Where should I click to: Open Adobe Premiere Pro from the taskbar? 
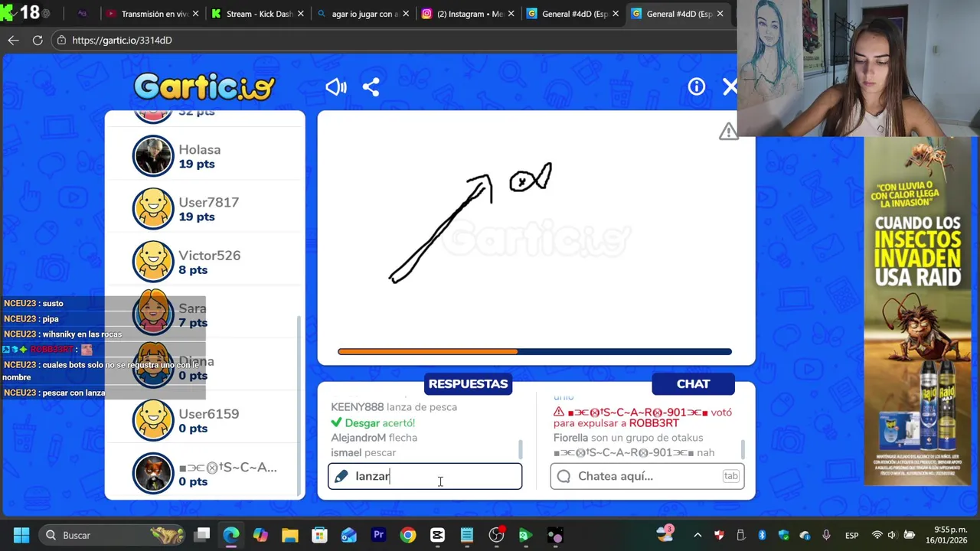pyautogui.click(x=378, y=535)
